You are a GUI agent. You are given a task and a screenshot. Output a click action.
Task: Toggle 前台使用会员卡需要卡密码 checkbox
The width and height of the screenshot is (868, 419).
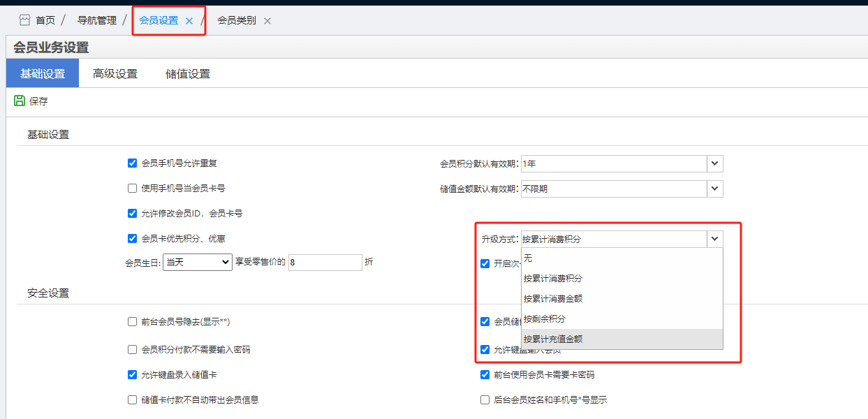coord(485,374)
